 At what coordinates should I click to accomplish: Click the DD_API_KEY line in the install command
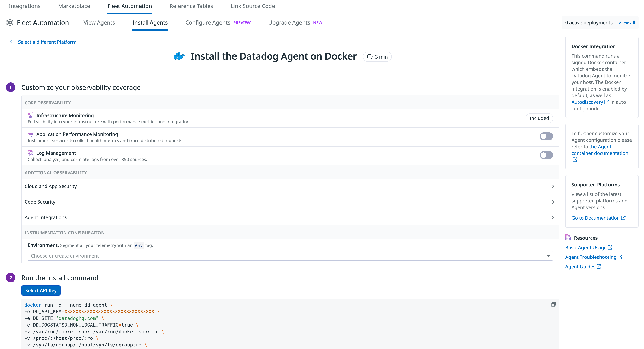pyautogui.click(x=92, y=312)
